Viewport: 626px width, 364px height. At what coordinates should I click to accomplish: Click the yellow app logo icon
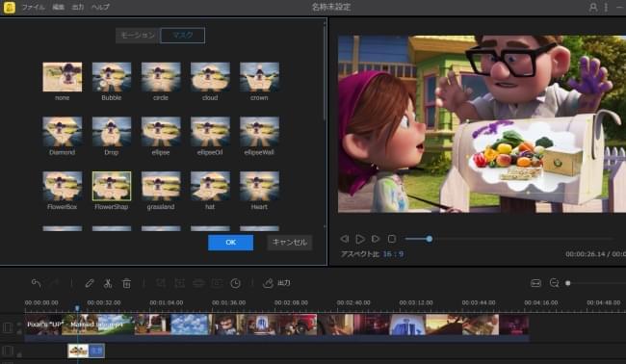tap(9, 7)
